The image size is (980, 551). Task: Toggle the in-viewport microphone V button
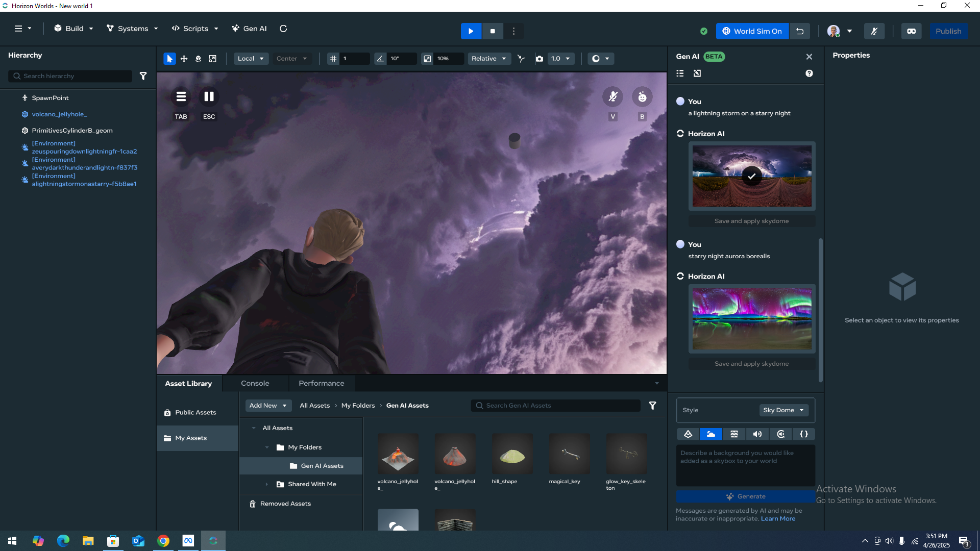tap(613, 97)
